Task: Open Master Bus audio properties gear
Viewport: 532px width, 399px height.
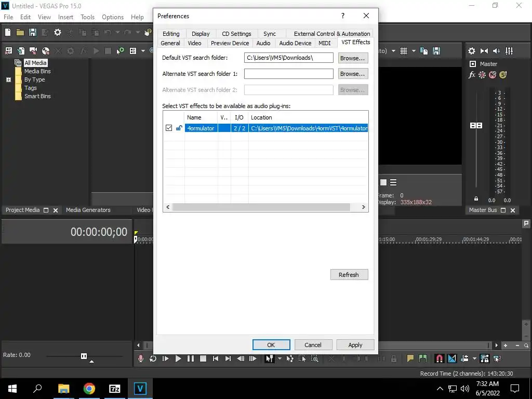Action: pos(472,51)
